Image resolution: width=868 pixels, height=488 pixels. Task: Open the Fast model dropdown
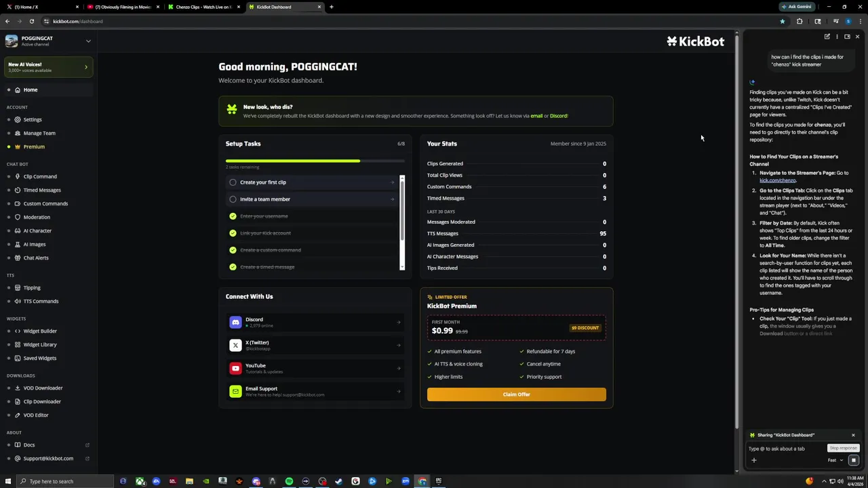point(835,460)
